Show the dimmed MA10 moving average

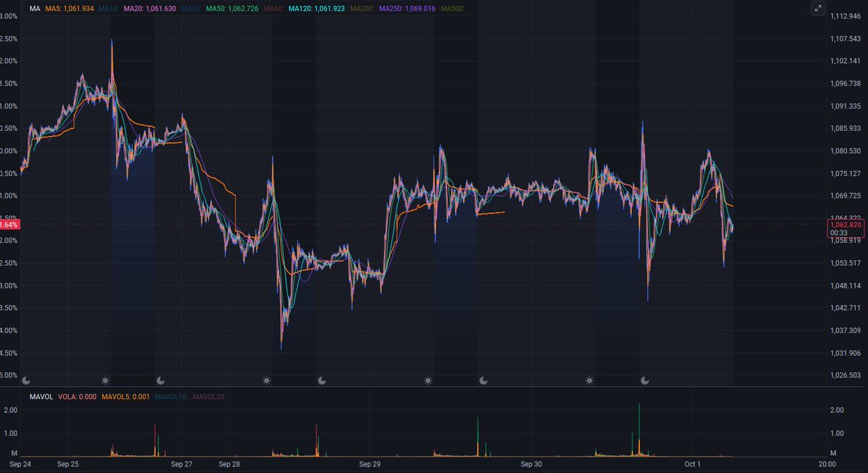tap(109, 9)
